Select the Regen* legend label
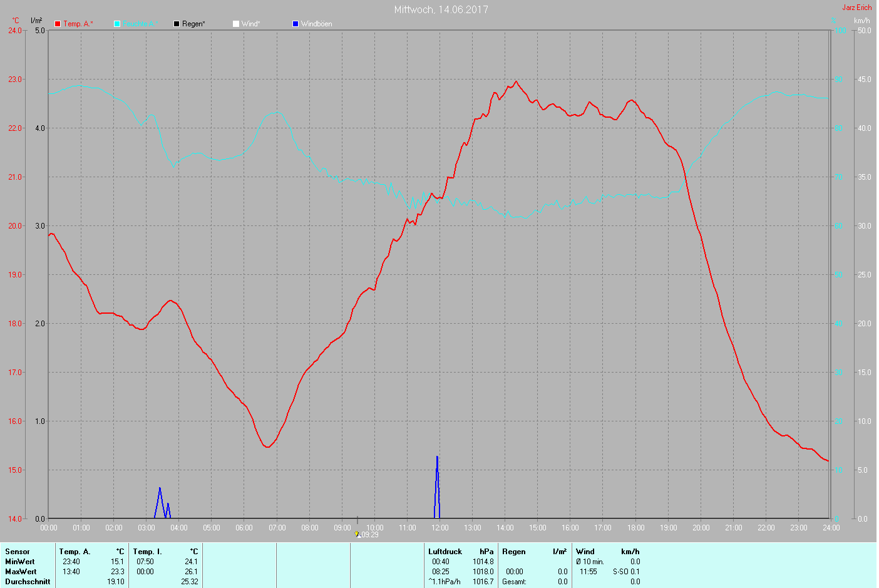This screenshot has height=588, width=879. 193,24
